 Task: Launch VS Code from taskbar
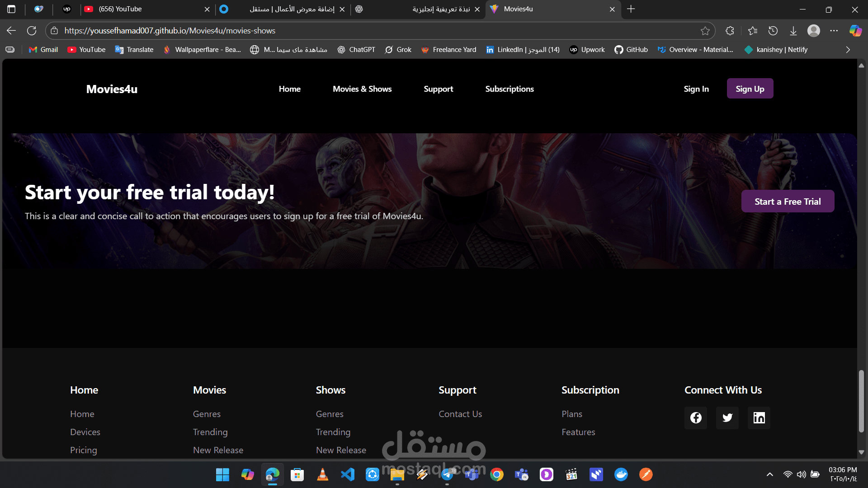pos(347,474)
